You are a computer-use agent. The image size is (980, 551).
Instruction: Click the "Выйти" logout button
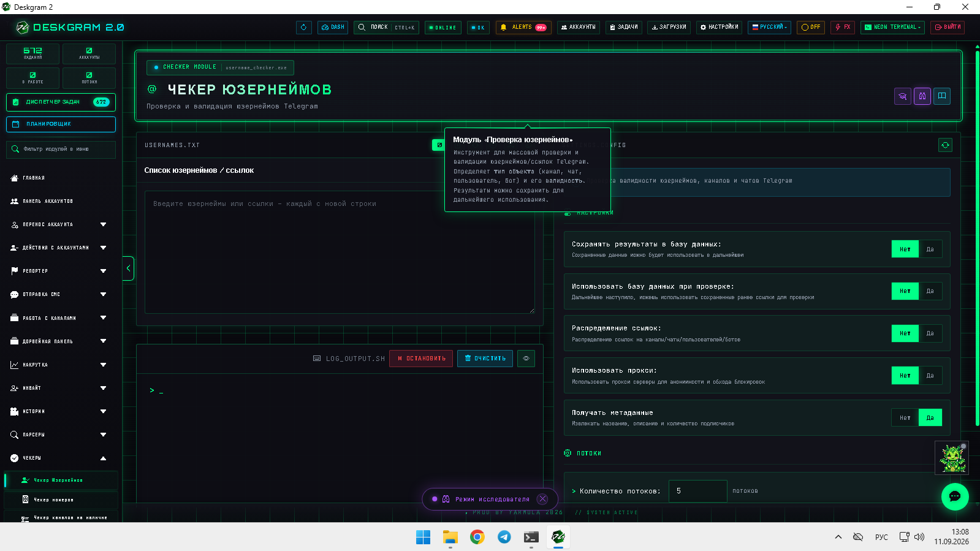pos(948,28)
